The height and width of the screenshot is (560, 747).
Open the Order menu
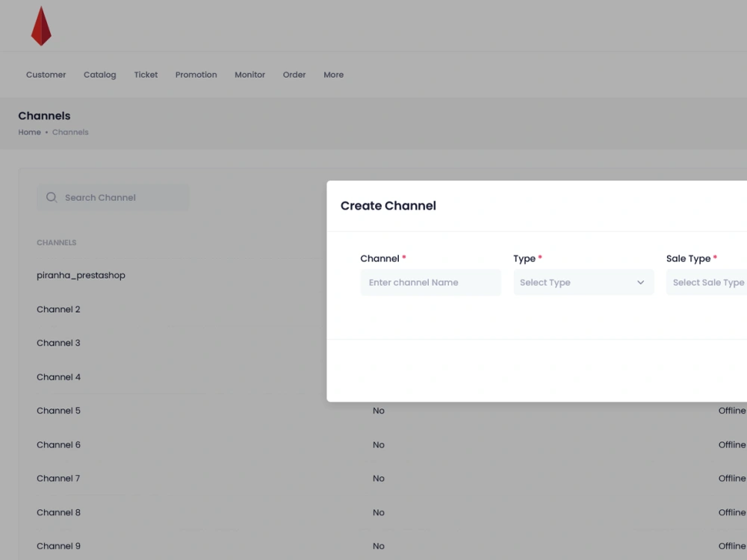coord(294,75)
